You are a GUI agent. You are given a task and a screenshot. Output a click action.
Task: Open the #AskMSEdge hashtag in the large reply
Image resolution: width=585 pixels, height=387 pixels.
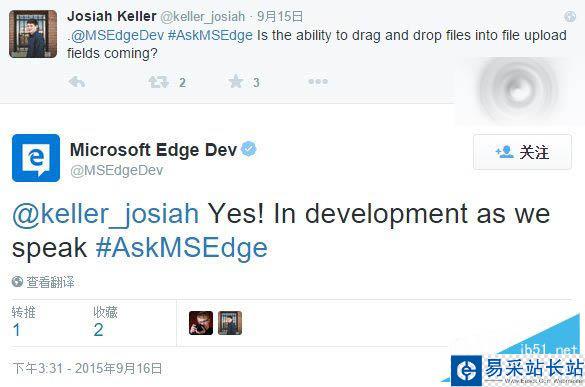182,248
